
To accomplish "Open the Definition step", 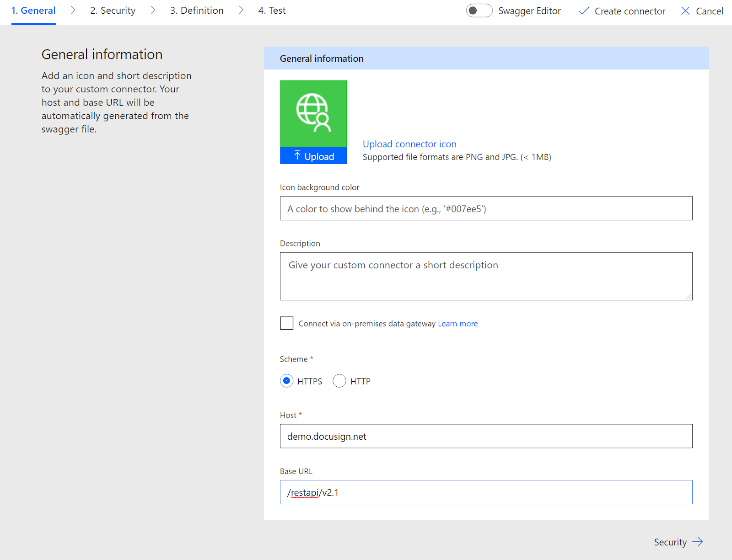I will tap(196, 10).
